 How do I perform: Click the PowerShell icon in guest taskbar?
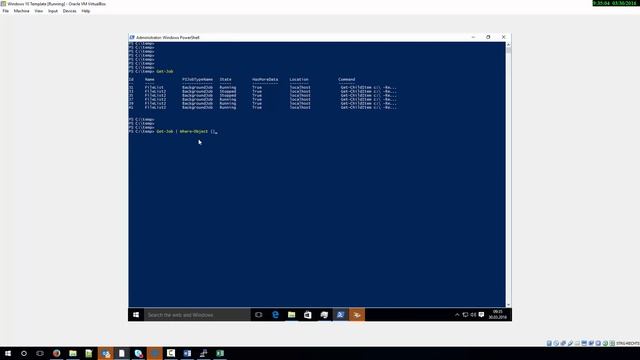(340, 315)
